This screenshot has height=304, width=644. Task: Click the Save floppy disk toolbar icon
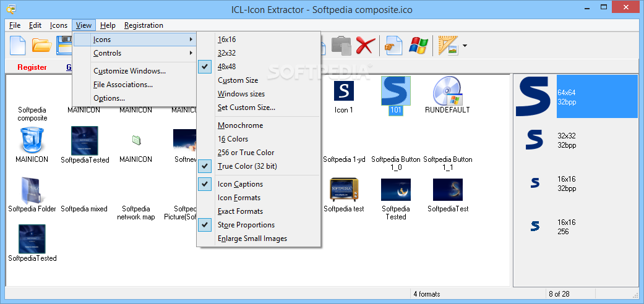tap(64, 45)
